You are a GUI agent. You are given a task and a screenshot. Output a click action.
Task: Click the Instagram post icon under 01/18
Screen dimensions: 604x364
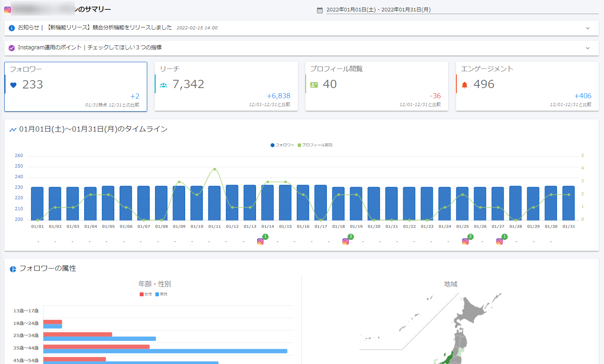(346, 241)
